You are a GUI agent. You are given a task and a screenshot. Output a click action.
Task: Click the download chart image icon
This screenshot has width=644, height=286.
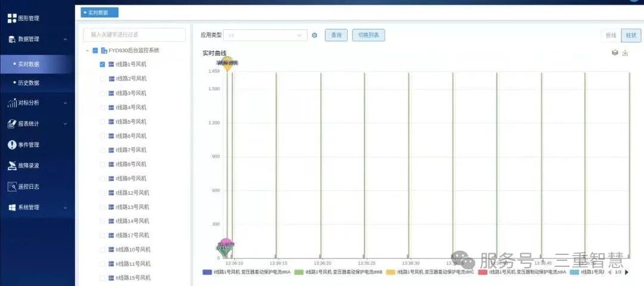625,53
